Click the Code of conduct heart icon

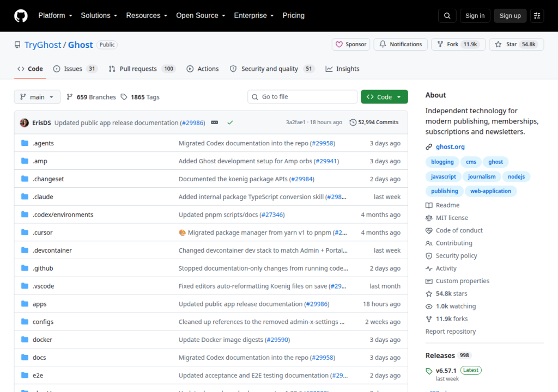pyautogui.click(x=429, y=230)
